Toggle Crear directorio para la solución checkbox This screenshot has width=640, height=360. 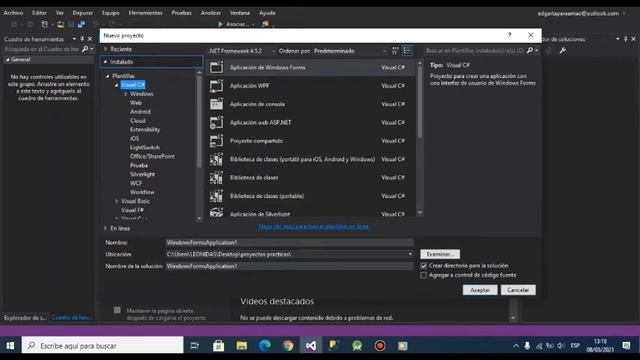pos(424,266)
